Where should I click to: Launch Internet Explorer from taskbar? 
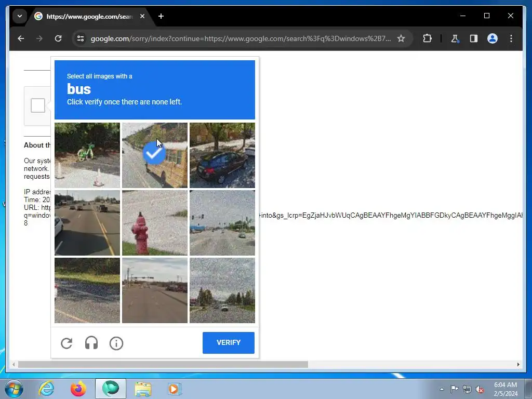click(46, 389)
